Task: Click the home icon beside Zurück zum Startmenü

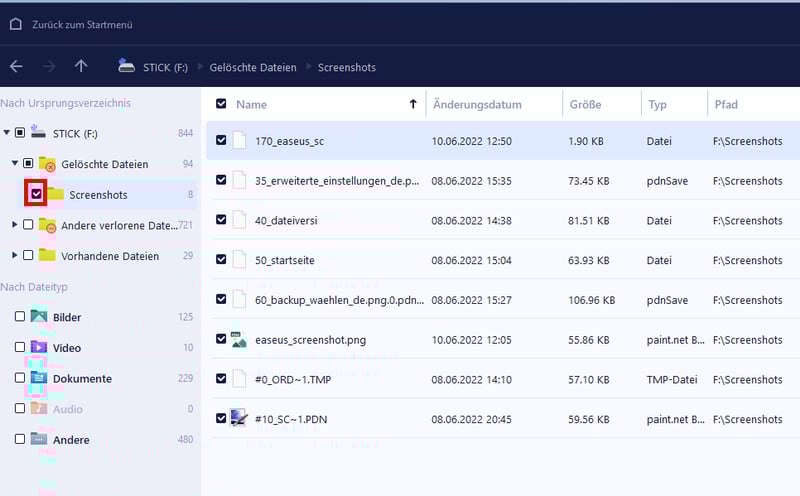Action: [15, 24]
